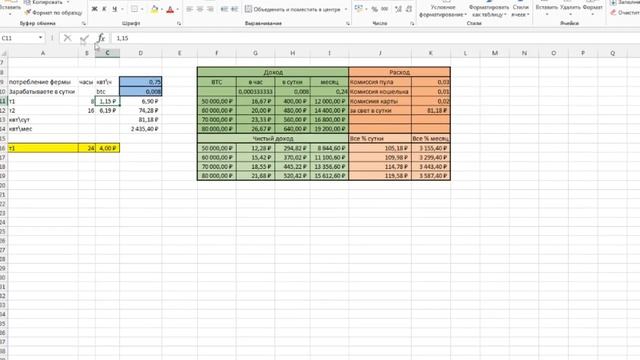
Task: Click cell 'потребление фермы'
Action: coord(43,82)
